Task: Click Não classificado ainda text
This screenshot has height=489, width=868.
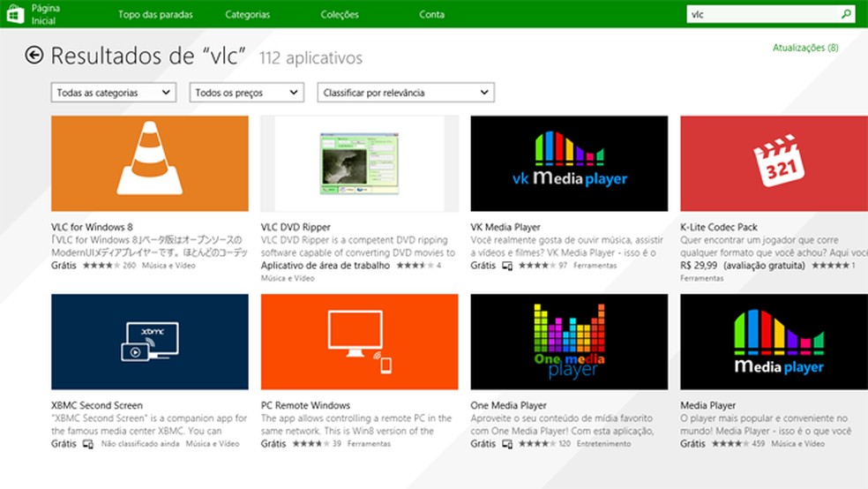Action: pyautogui.click(x=140, y=444)
